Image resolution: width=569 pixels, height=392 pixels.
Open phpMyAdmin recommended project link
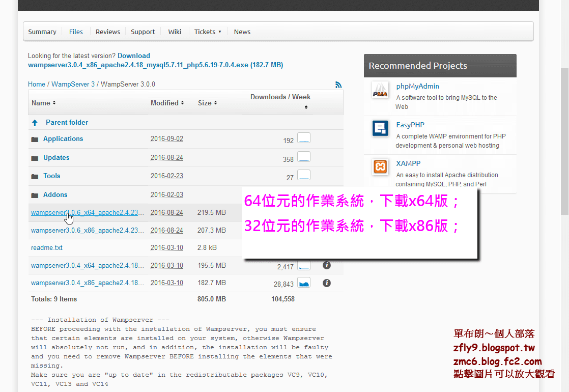418,87
